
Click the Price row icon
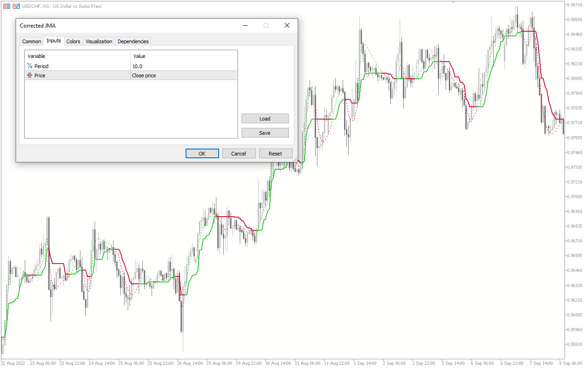30,75
